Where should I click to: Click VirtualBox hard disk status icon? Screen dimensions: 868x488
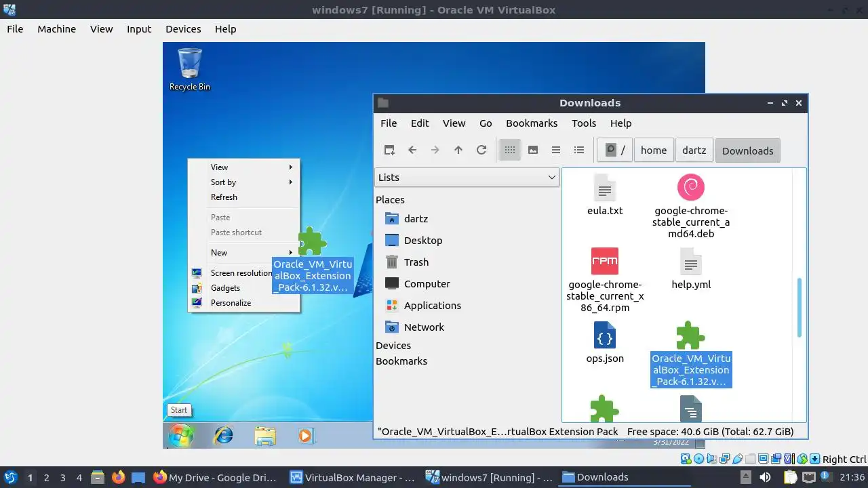[686, 459]
